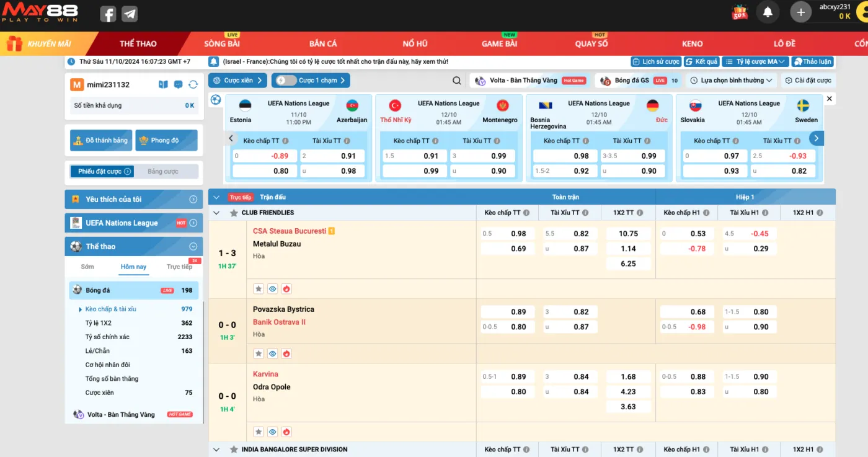Click the soccer ball icon left of carousel

215,99
